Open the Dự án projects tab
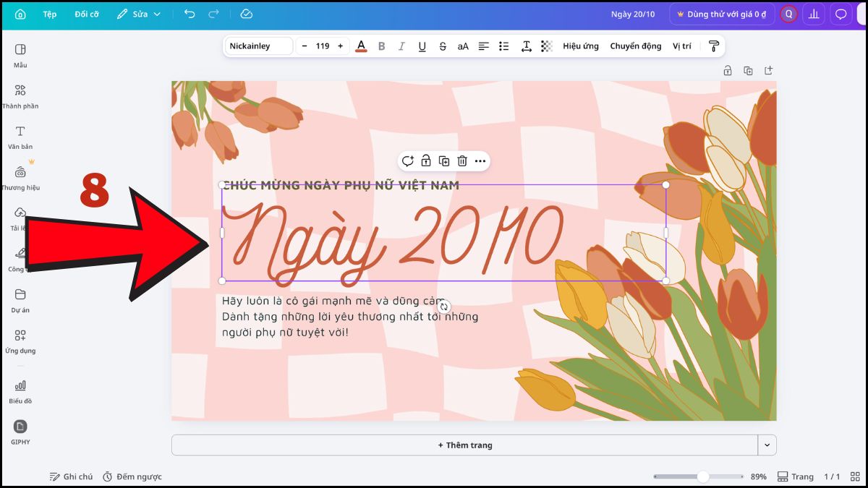 point(20,301)
